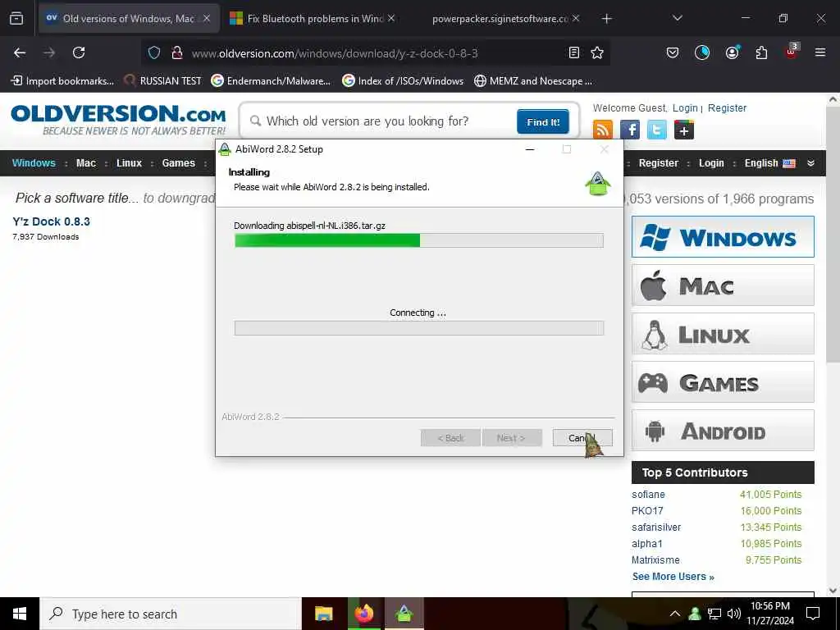Click the Firefox back arrow
The image size is (840, 630).
[x=20, y=52]
